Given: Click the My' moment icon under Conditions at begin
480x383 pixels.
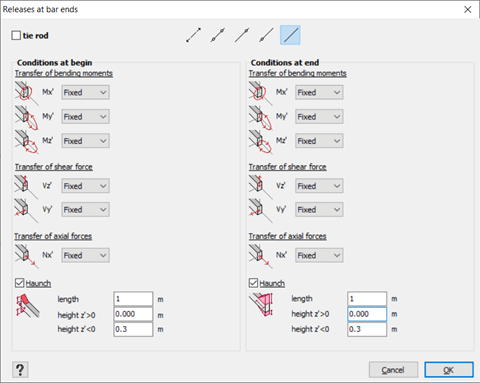Looking at the screenshot, I should (x=26, y=117).
